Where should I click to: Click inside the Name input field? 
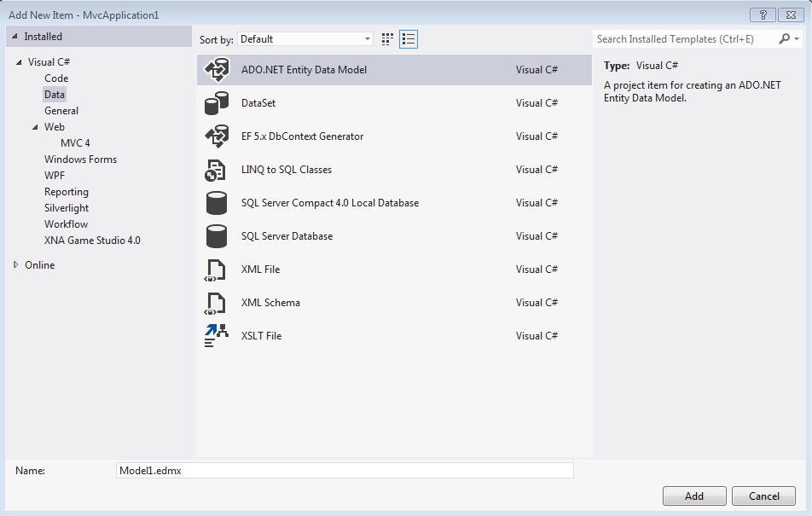coord(341,470)
